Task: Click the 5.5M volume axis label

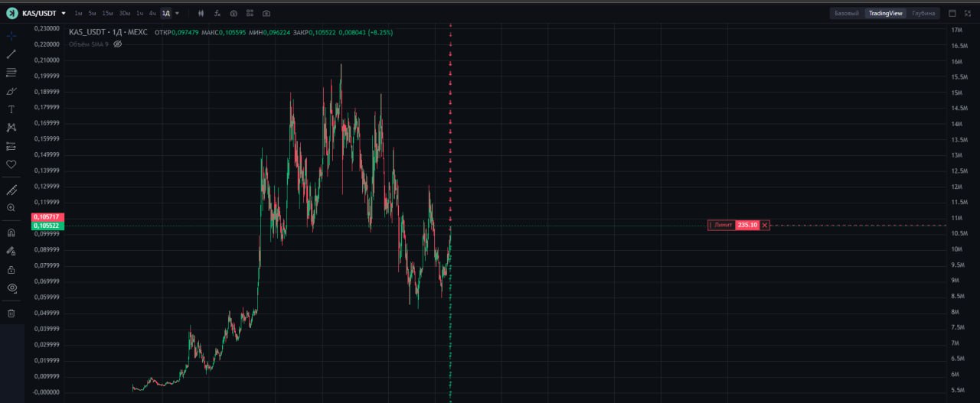Action: pos(957,390)
